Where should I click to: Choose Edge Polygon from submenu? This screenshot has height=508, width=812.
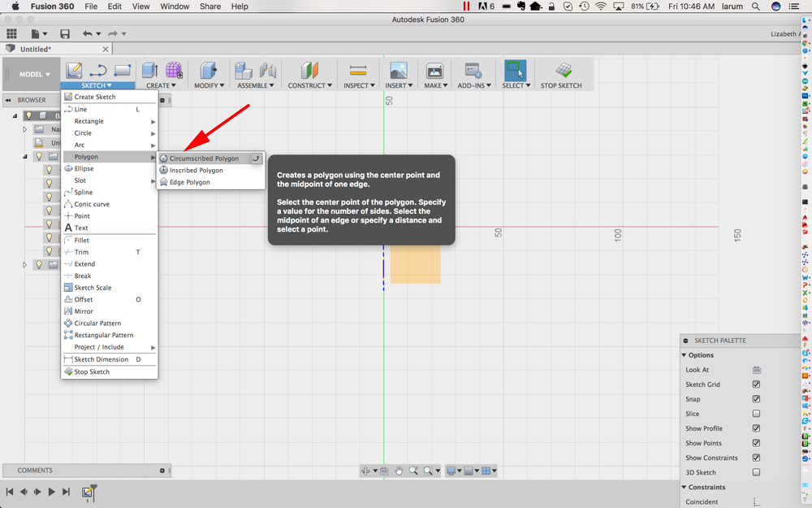(211, 182)
